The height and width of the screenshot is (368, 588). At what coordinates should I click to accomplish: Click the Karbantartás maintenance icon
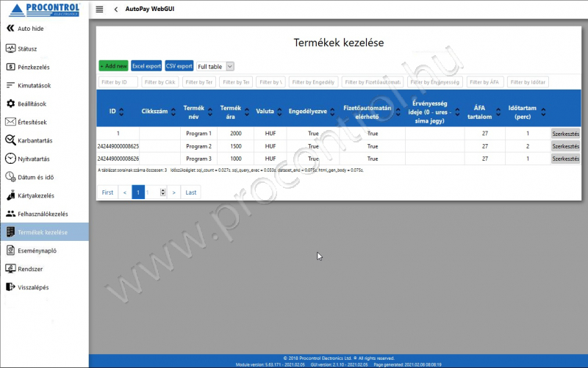[x=10, y=140]
